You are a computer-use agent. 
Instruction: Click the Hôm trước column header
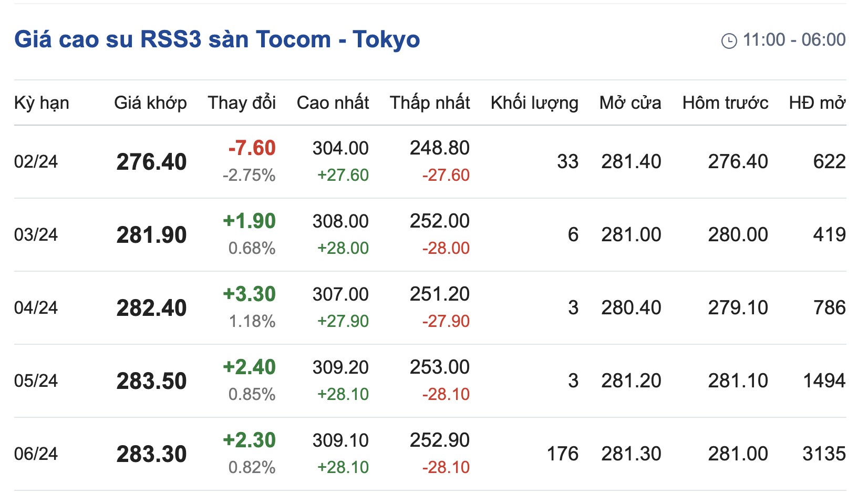725,102
